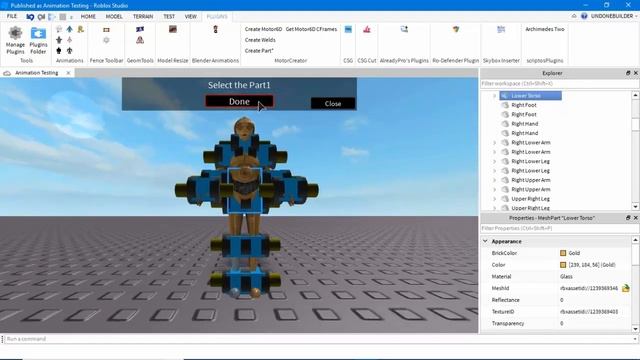Click the top blue GeomTools icon
This screenshot has height=360, width=640.
click(140, 29)
